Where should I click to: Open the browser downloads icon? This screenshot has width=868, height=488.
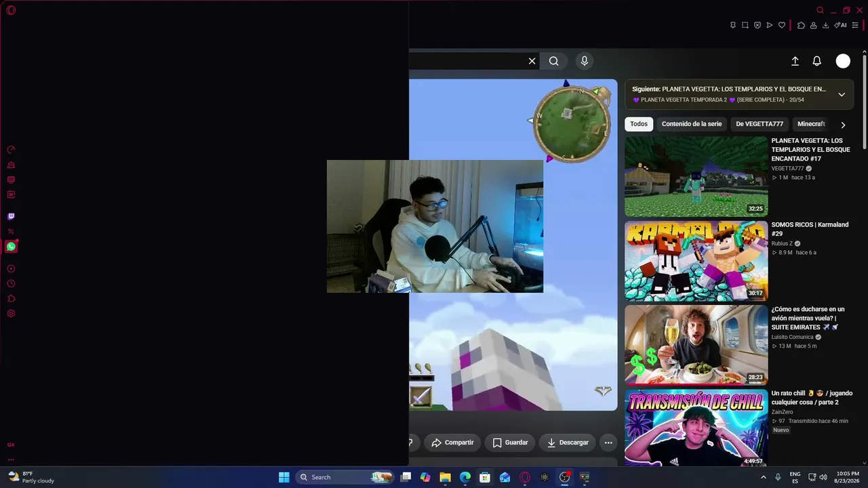point(825,25)
